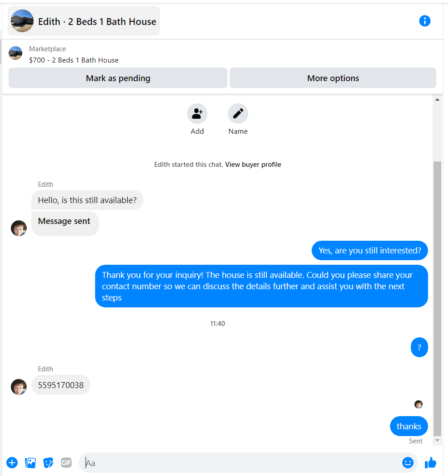The image size is (448, 476).
Task: Open the GIF picker
Action: [x=66, y=462]
